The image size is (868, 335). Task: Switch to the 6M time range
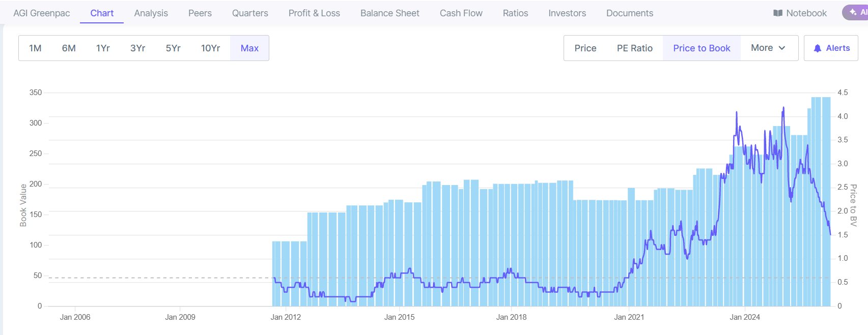[x=69, y=48]
